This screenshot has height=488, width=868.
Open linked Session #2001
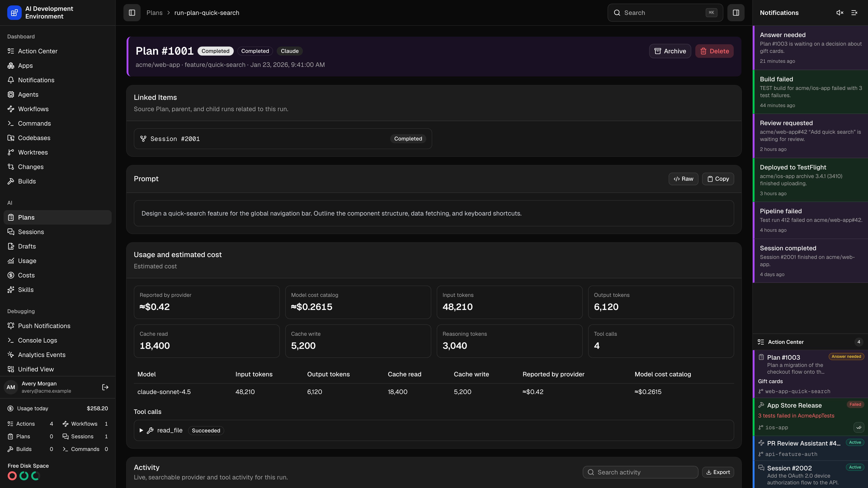pyautogui.click(x=283, y=139)
